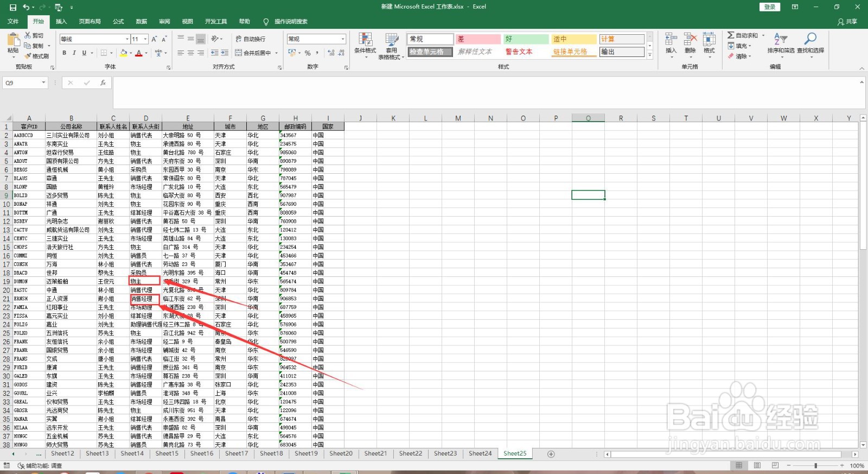This screenshot has height=474, width=868.
Task: Open the font name dropdown (等线)
Action: click(127, 39)
